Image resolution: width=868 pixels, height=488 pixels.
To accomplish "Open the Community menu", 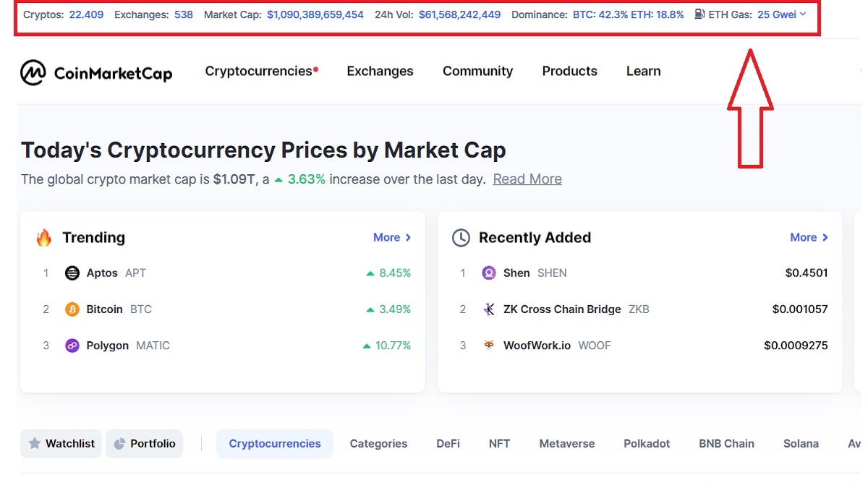I will (477, 71).
